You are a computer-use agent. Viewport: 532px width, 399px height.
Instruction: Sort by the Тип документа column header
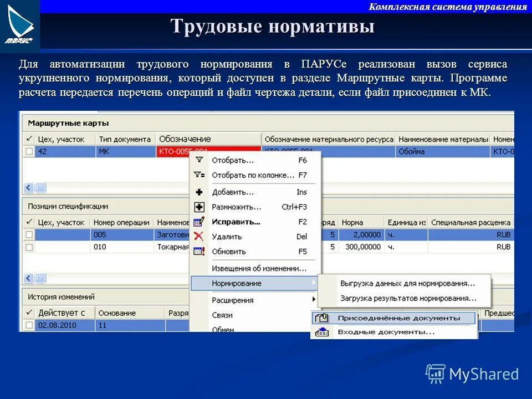(x=125, y=139)
